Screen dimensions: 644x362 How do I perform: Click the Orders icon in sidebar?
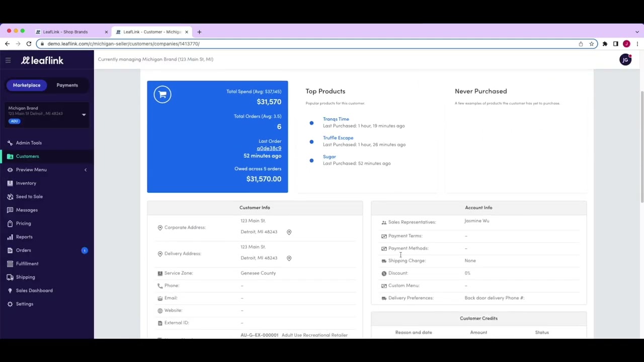tap(10, 250)
